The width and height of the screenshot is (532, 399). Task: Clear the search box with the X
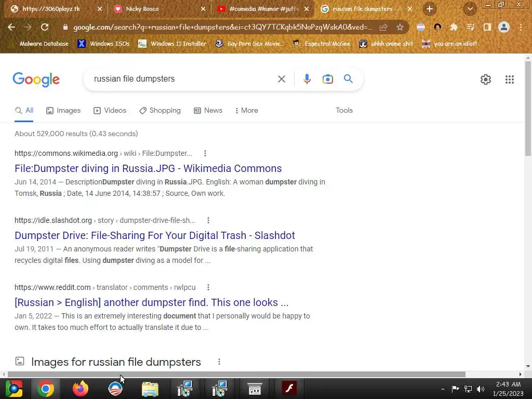[x=281, y=79]
